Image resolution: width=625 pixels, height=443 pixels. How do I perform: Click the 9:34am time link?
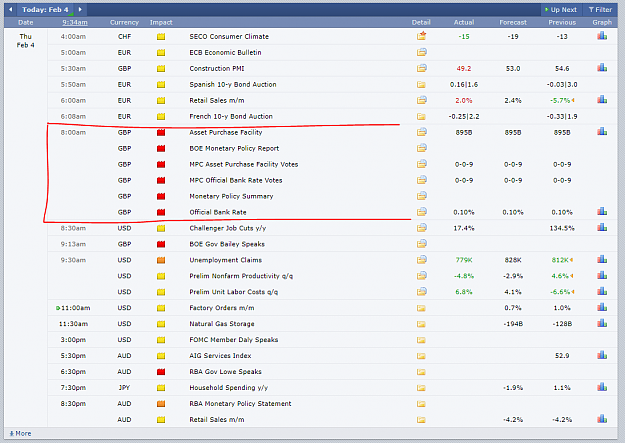point(75,22)
